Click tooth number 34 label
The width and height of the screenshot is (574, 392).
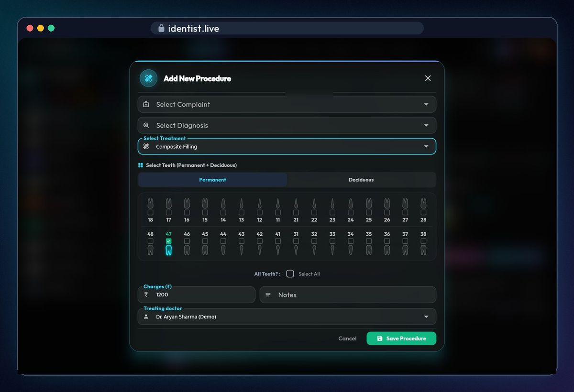[x=351, y=234]
